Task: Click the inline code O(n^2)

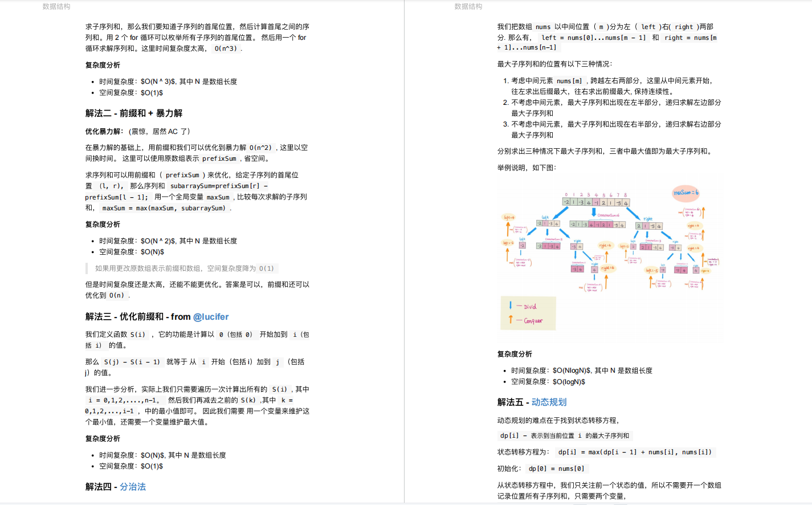Action: click(x=260, y=148)
